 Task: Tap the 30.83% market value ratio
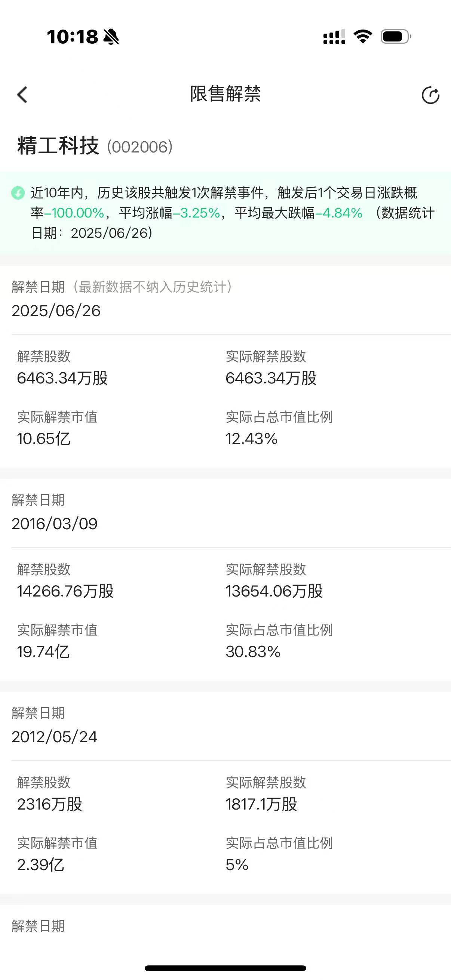(x=253, y=652)
